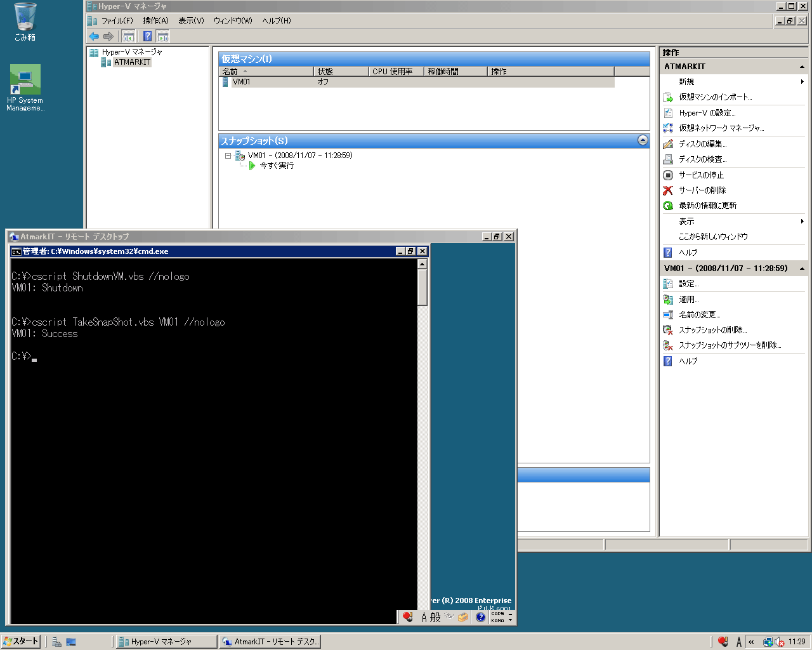812x650 pixels.
Task: Sort by CPU 使用率 column header
Action: coord(396,72)
